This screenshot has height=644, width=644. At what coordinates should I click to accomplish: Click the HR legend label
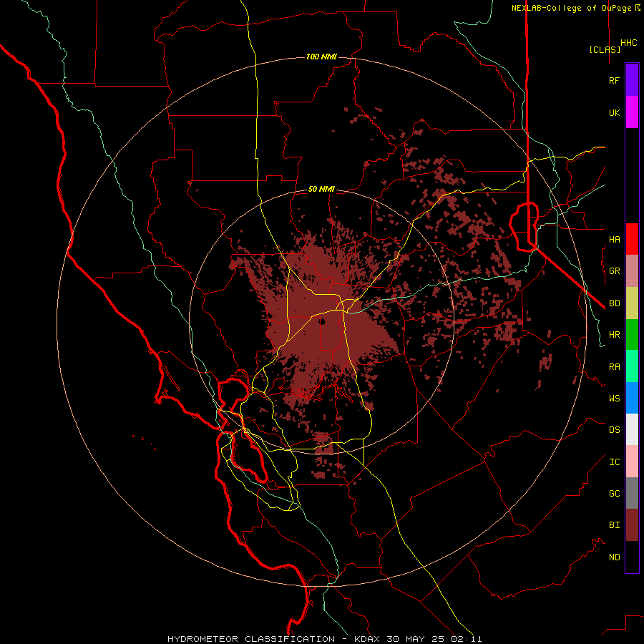coord(614,335)
